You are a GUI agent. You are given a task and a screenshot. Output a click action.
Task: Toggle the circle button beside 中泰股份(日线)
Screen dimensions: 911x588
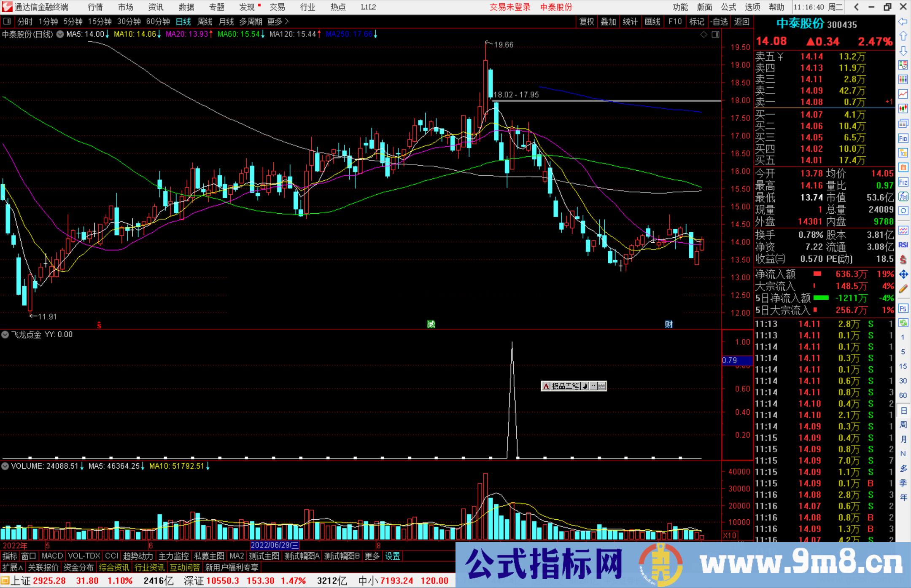point(60,34)
